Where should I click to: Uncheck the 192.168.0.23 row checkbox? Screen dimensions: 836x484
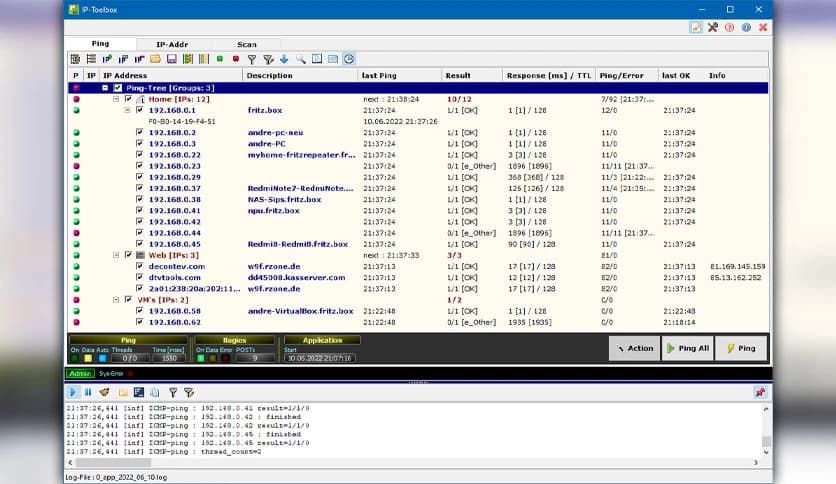tap(139, 166)
